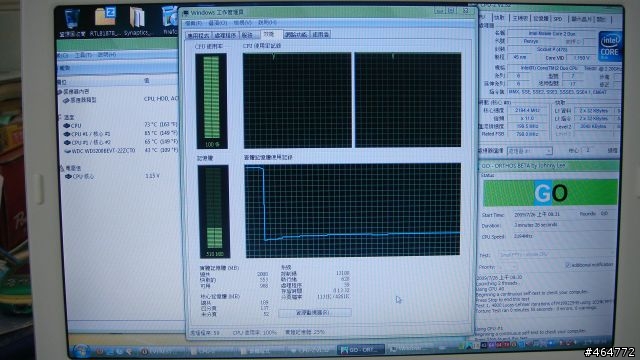Open the second Task Manager menu (選項)
Viewport: 640px width, 360px height.
pos(217,23)
